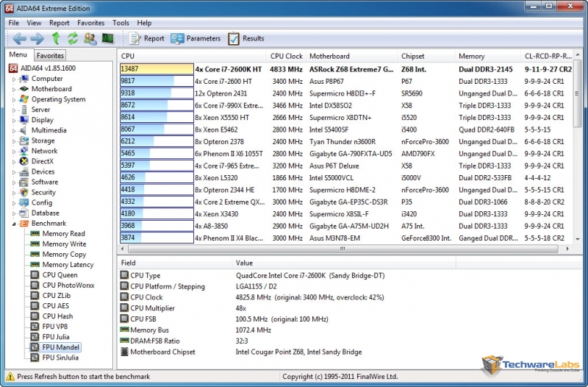The image size is (588, 387).
Task: Sort by Memory column header
Action: point(487,57)
